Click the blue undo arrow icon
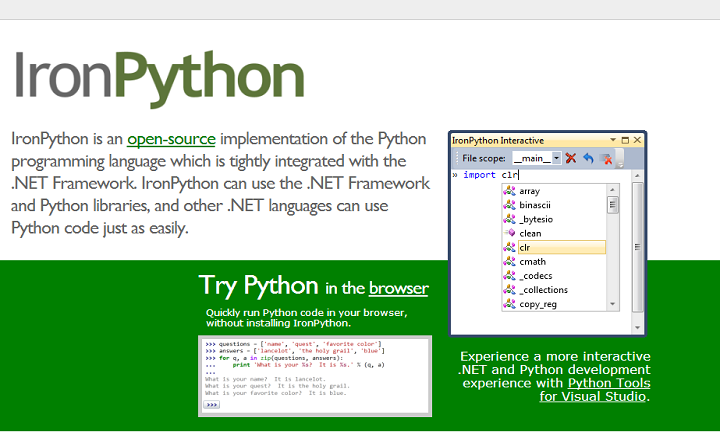This screenshot has height=432, width=720. pyautogui.click(x=588, y=158)
